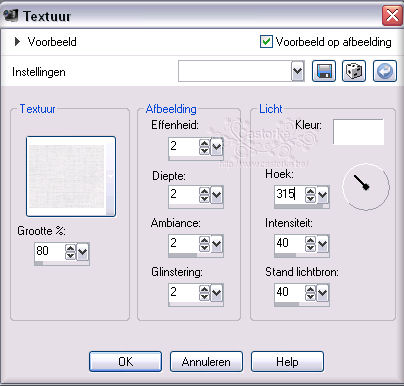Toggle Voorbeeld op afbeelding checkbox
This screenshot has height=386, width=404.
[266, 42]
